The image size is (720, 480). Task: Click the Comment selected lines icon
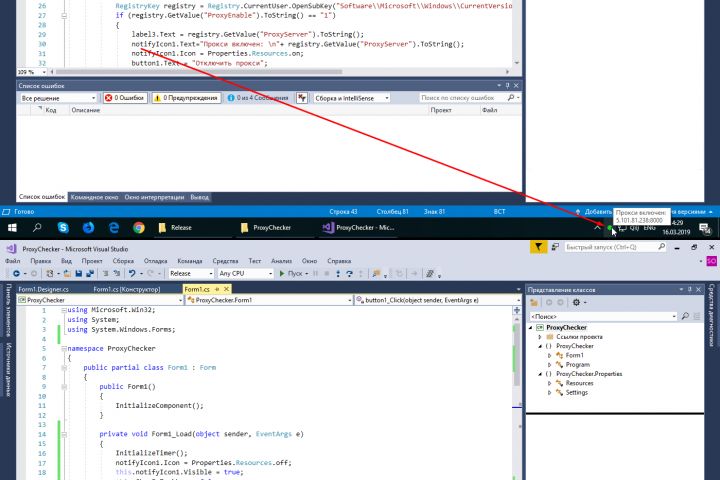tap(105, 273)
